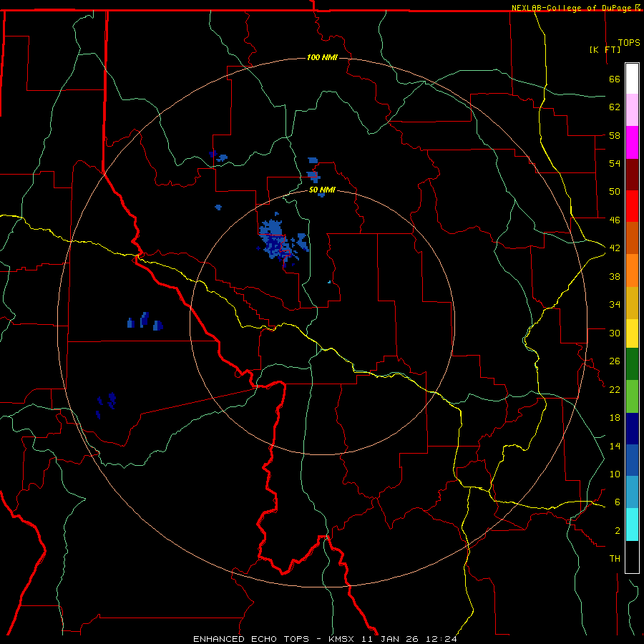Select the 62 legend value
Viewport: 644px width, 644px height.
[615, 107]
